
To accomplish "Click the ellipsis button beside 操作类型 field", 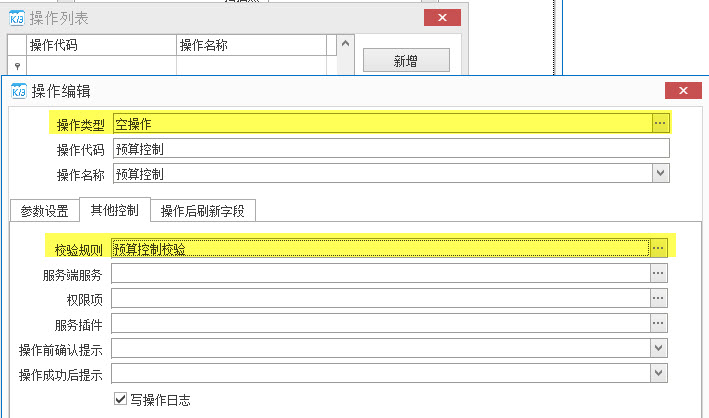I will [659, 123].
